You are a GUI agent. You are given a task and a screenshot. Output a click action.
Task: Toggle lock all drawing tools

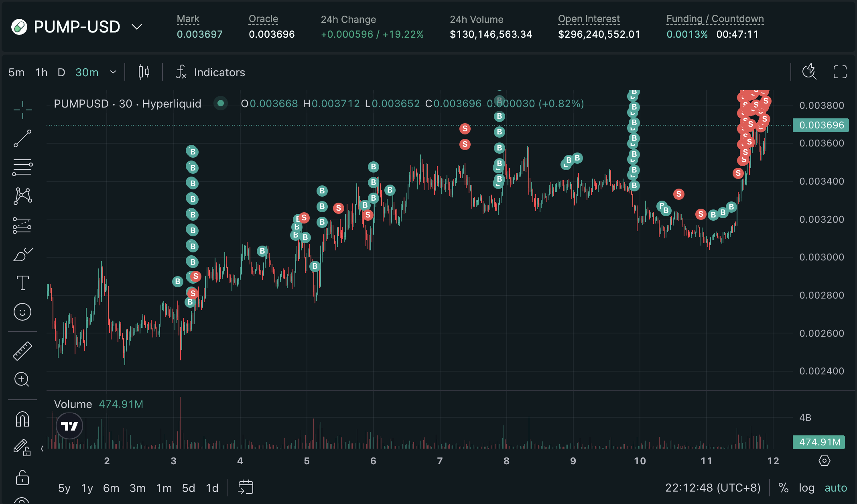tap(22, 478)
